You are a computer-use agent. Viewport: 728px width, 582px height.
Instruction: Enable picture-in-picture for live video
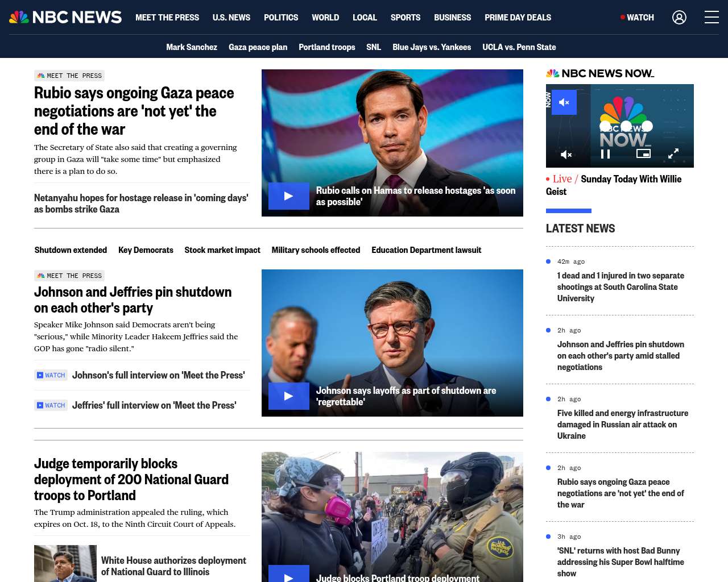point(643,153)
